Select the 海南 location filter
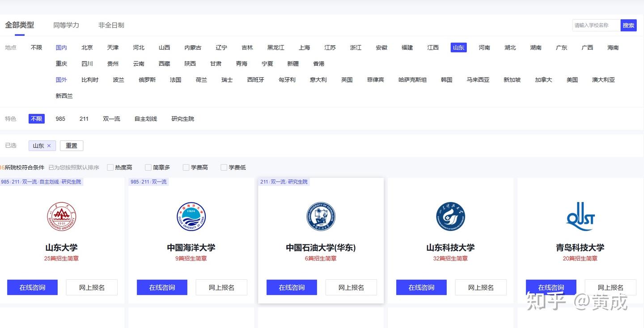This screenshot has height=328, width=644. point(613,47)
